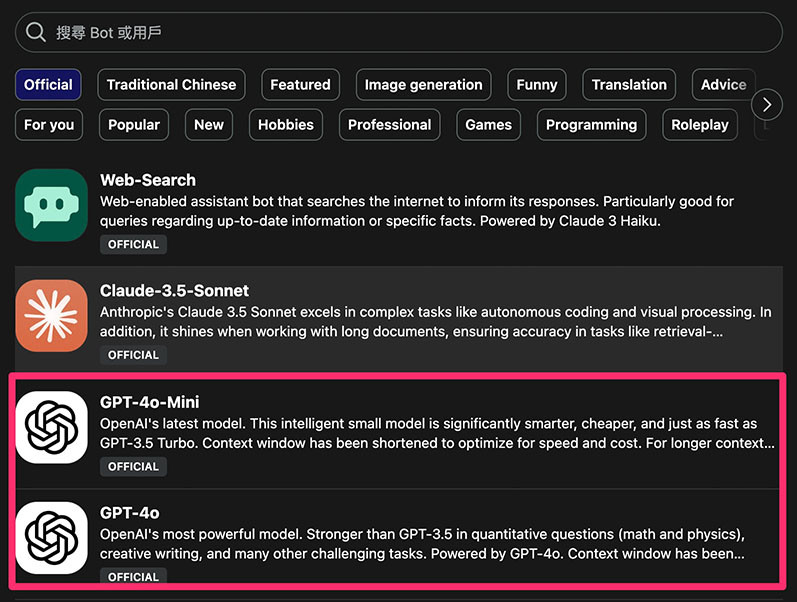Click the GPT-4o OpenAI logo icon
797x602 pixels.
(x=51, y=537)
